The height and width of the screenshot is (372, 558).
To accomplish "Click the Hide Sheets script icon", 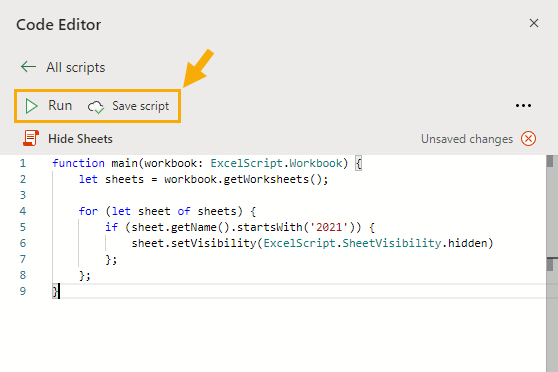I will click(31, 138).
